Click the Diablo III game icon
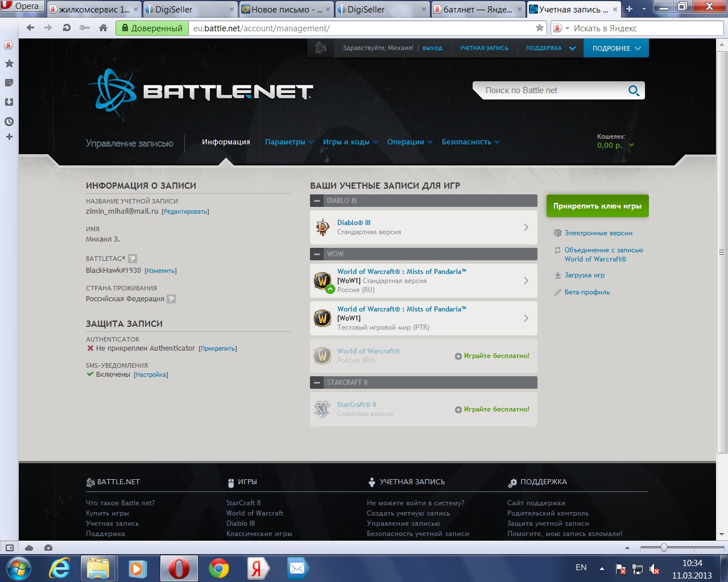This screenshot has height=582, width=728. coord(322,227)
